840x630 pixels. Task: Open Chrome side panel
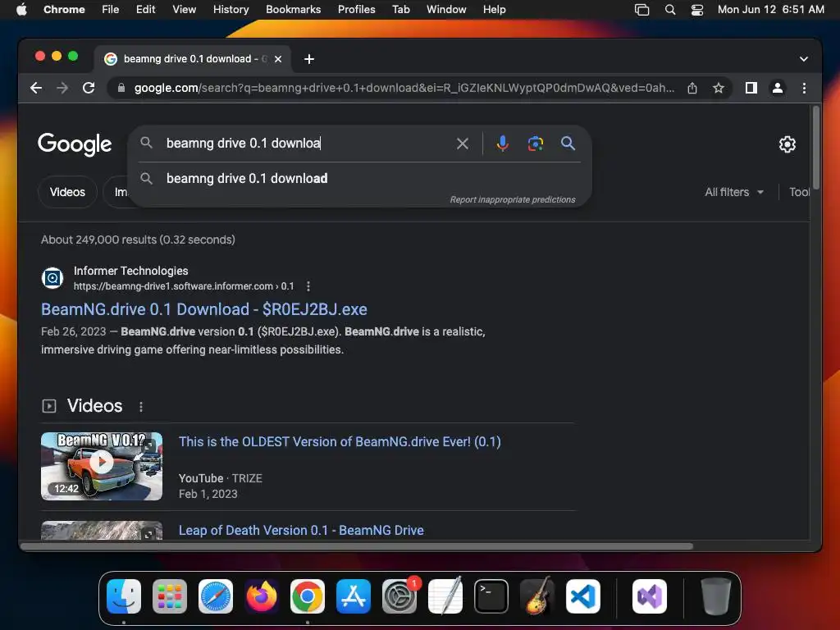pos(751,88)
